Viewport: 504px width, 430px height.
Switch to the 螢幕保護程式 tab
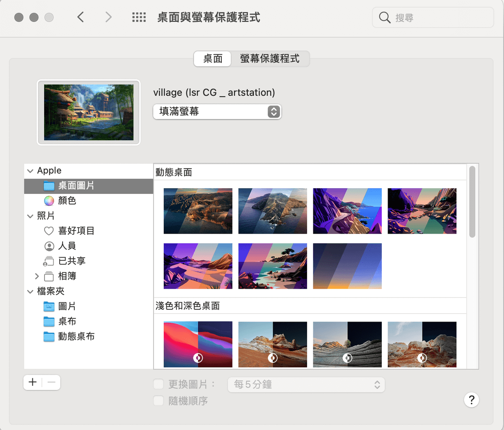pyautogui.click(x=270, y=59)
